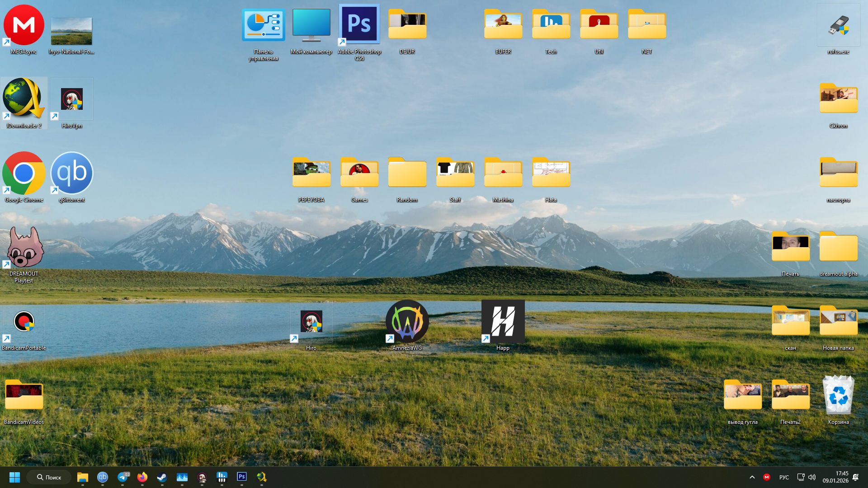Open the РУС input language switcher
868x488 pixels.
pos(784,477)
